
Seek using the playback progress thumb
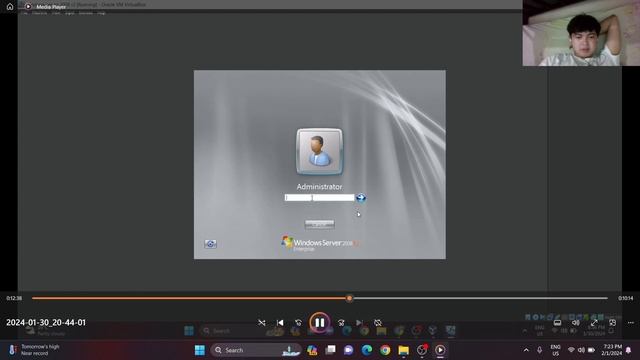tap(349, 298)
